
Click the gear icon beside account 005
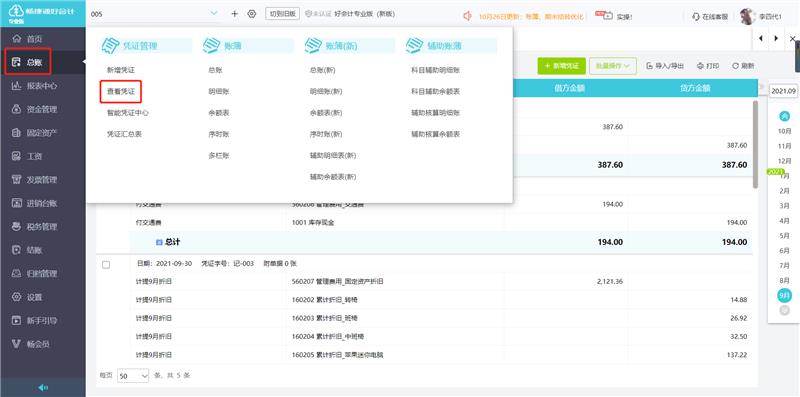[x=252, y=14]
